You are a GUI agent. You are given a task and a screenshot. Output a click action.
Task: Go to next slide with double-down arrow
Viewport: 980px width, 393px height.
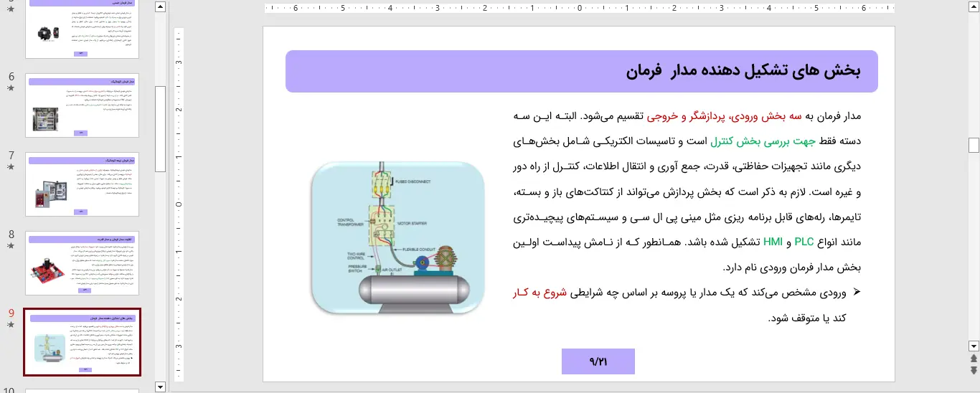point(974,370)
